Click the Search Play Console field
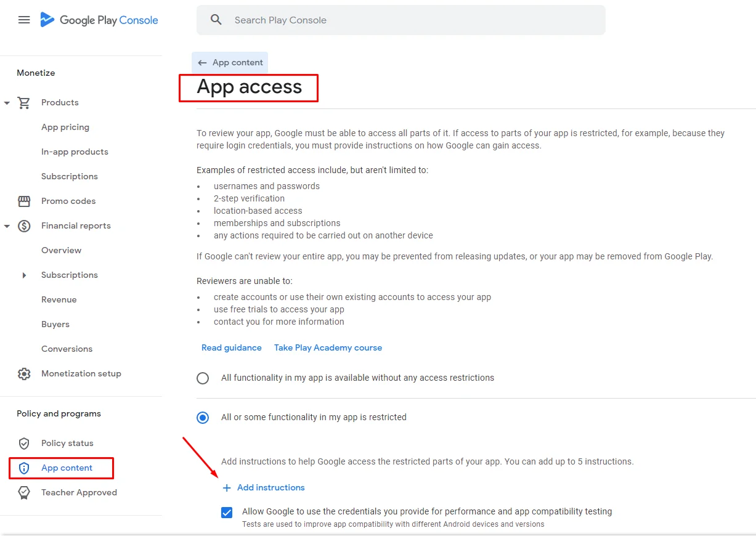The image size is (756, 536). tap(401, 20)
